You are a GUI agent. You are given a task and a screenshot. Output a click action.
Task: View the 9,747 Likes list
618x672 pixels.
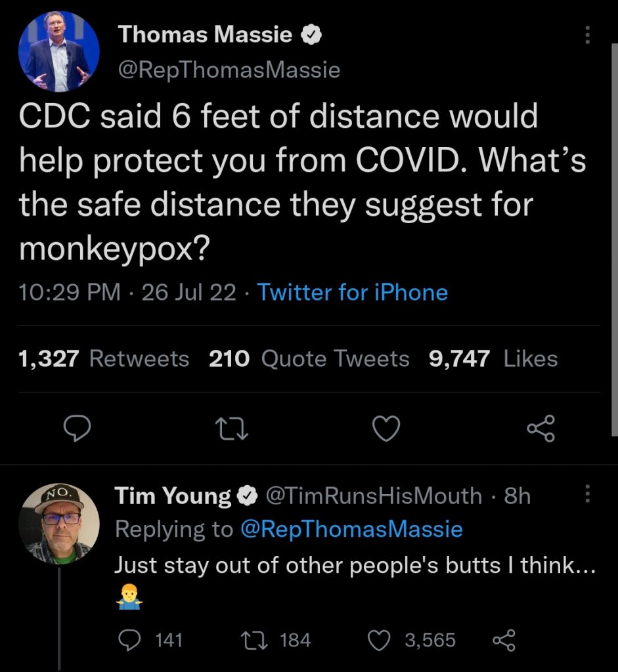[x=493, y=359]
